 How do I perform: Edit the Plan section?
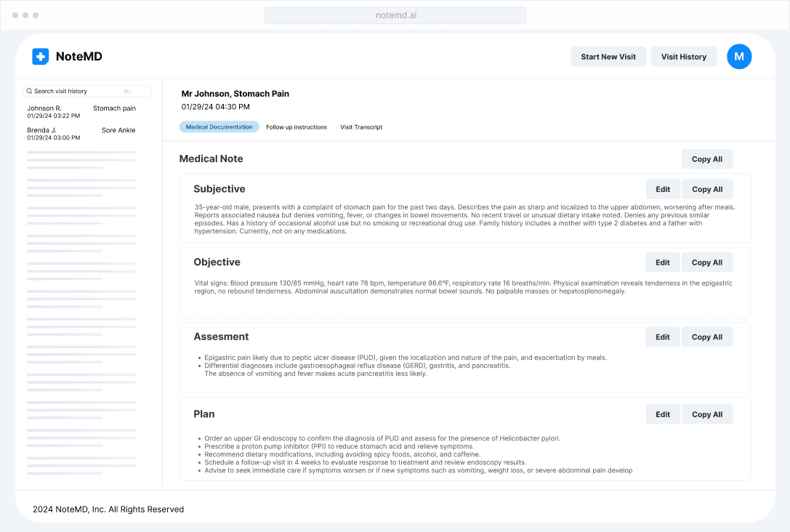click(663, 414)
